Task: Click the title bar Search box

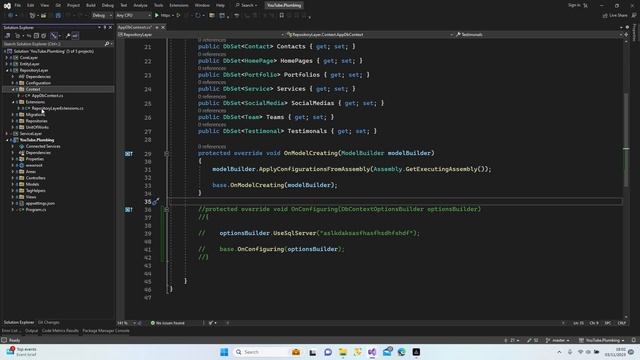Action: (246, 5)
